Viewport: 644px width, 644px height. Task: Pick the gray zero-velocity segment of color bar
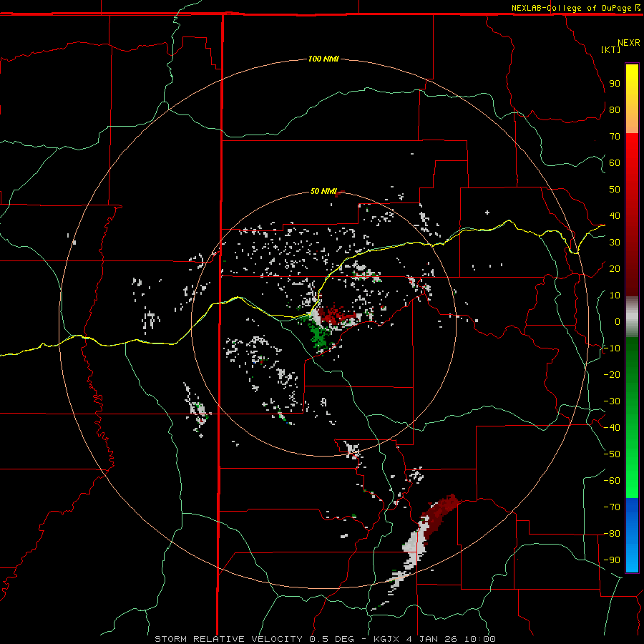pyautogui.click(x=632, y=317)
